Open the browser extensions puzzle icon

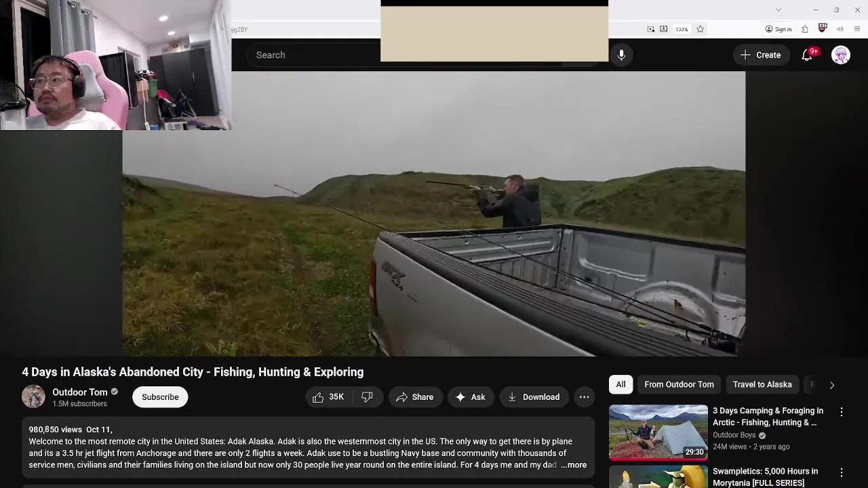pyautogui.click(x=805, y=29)
